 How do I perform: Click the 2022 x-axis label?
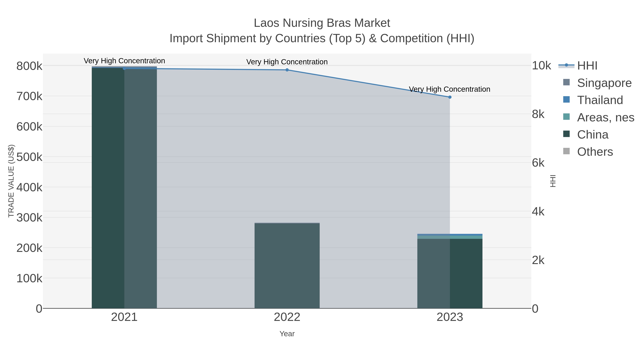coord(287,317)
